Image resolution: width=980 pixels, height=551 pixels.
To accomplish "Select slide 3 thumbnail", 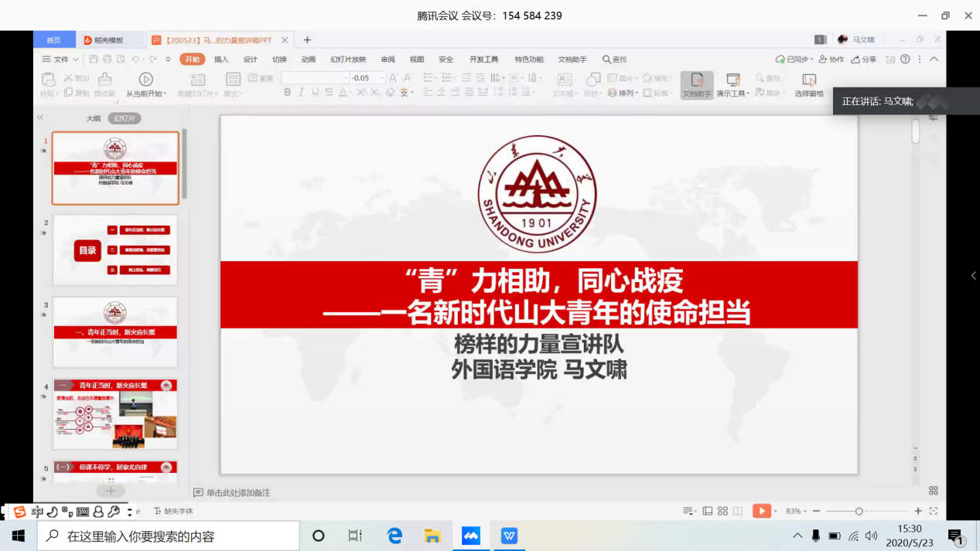I will (x=115, y=332).
